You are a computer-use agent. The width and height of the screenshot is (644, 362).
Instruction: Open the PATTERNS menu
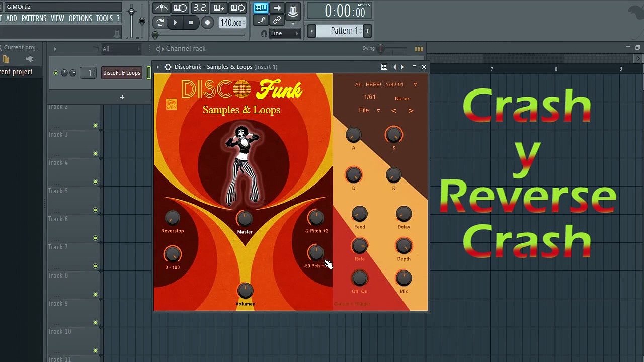click(34, 18)
